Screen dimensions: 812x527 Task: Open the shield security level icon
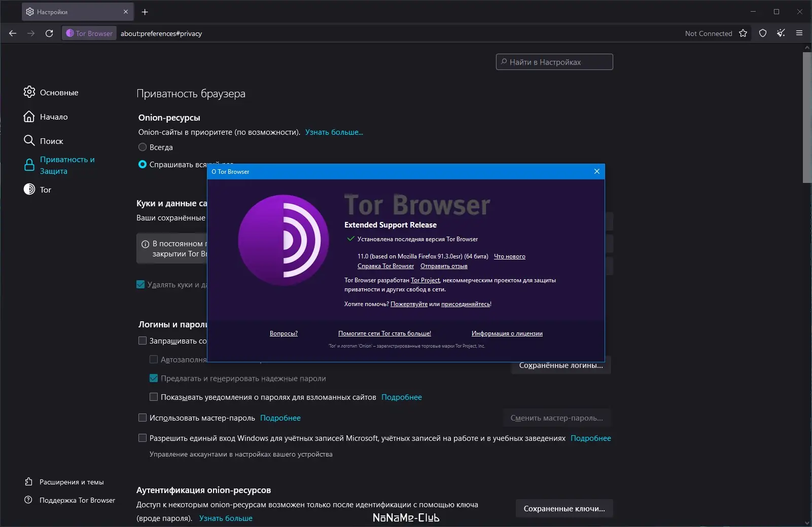tap(763, 33)
